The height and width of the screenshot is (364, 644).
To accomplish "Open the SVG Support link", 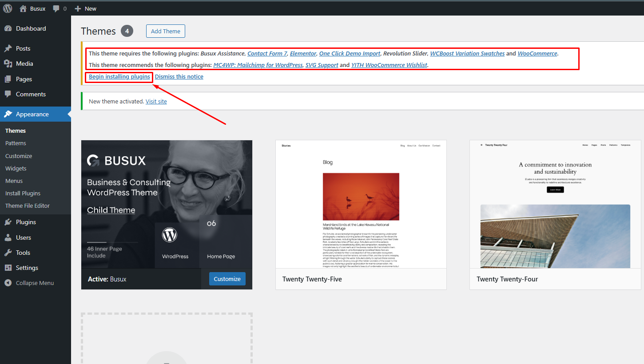I will (x=322, y=65).
